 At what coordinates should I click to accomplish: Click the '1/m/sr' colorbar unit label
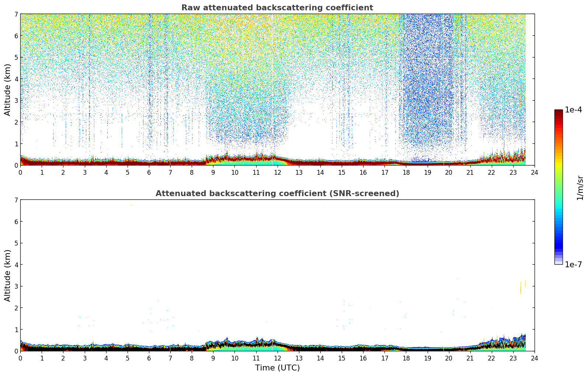tap(580, 188)
